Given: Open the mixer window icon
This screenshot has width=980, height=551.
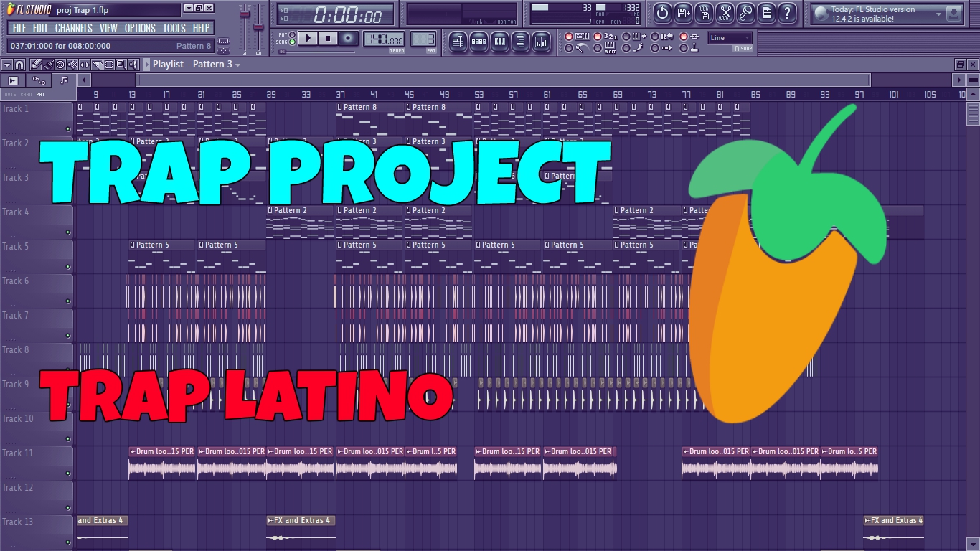Looking at the screenshot, I should point(542,42).
